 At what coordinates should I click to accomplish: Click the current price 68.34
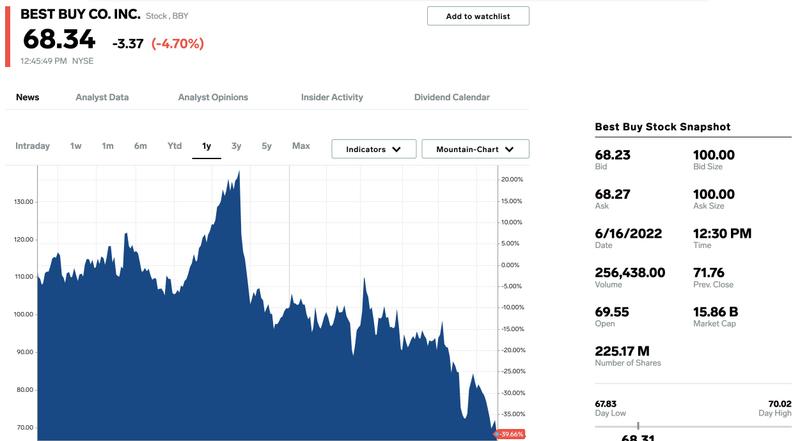click(59, 39)
